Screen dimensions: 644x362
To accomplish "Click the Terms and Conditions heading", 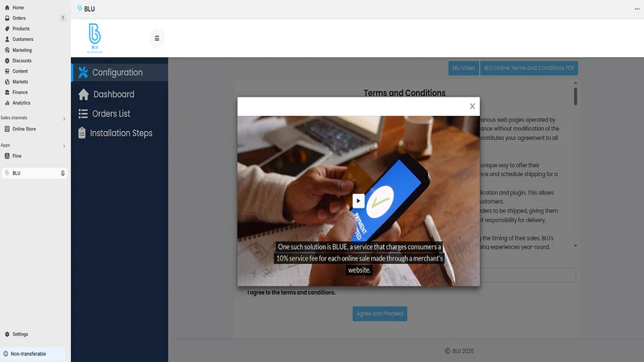I will pyautogui.click(x=405, y=93).
